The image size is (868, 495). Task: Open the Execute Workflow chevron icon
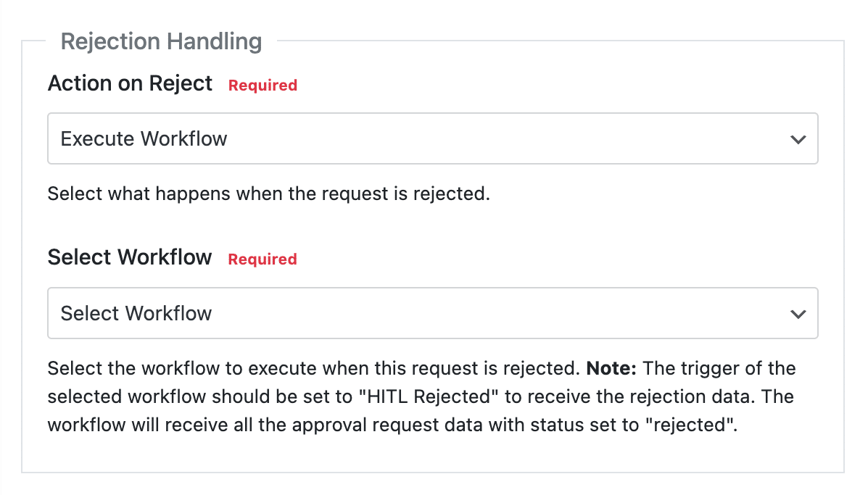pyautogui.click(x=798, y=138)
